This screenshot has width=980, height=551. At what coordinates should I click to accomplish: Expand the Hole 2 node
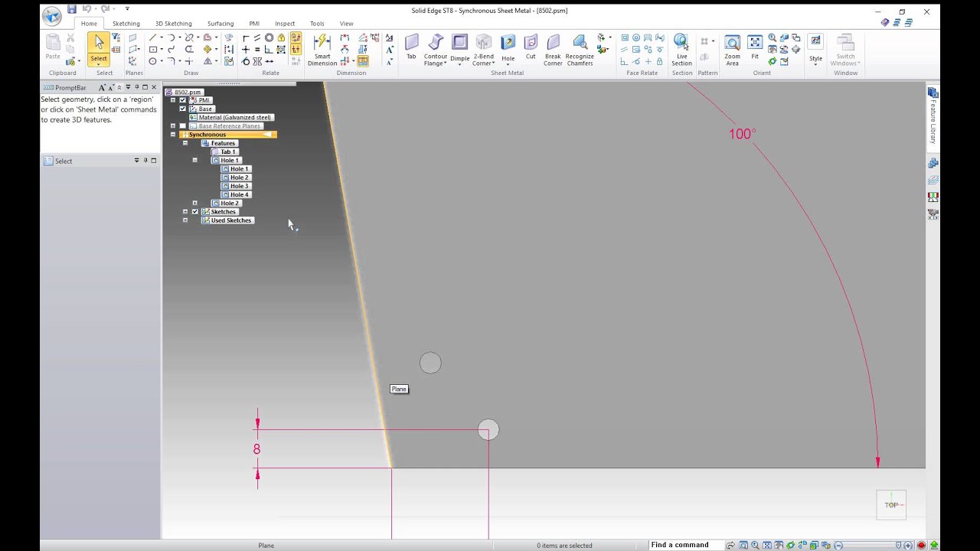194,203
